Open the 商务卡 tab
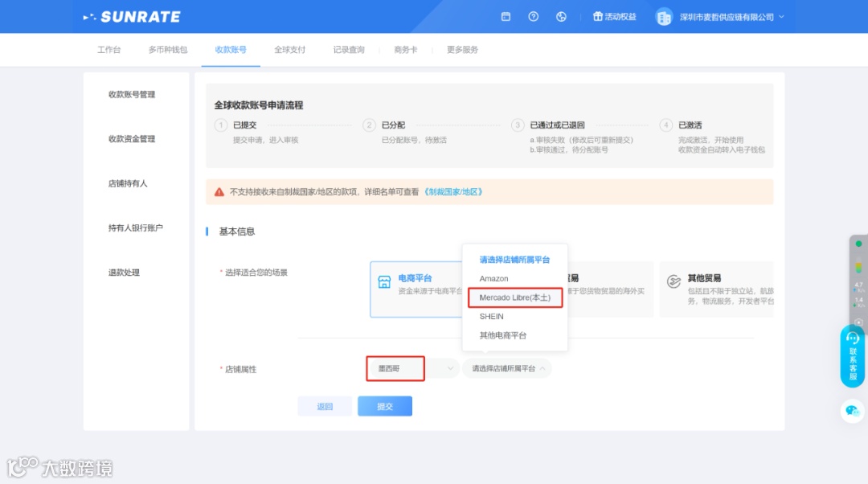Image resolution: width=868 pixels, height=484 pixels. (405, 50)
